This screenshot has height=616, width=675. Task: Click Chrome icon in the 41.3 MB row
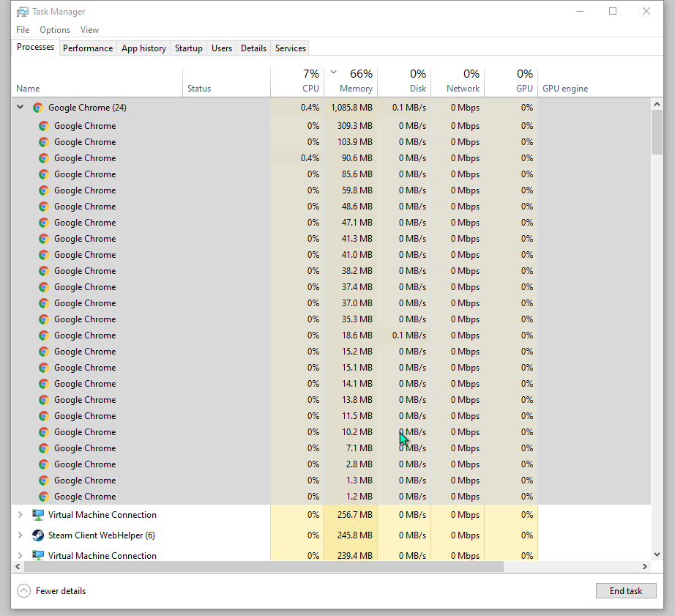point(43,239)
